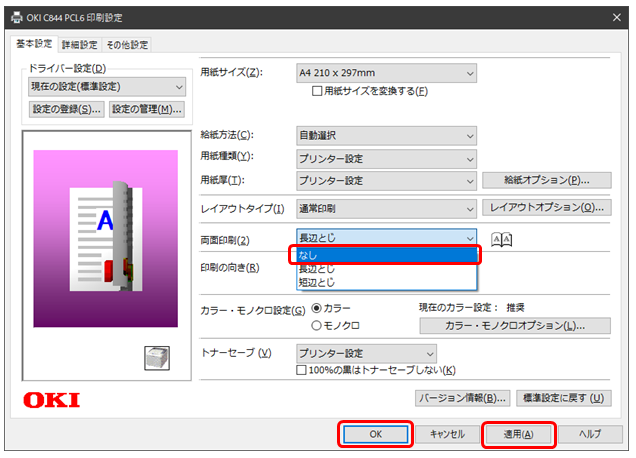This screenshot has height=458, width=636.
Task: Open レイアウトオプション settings
Action: 546,208
